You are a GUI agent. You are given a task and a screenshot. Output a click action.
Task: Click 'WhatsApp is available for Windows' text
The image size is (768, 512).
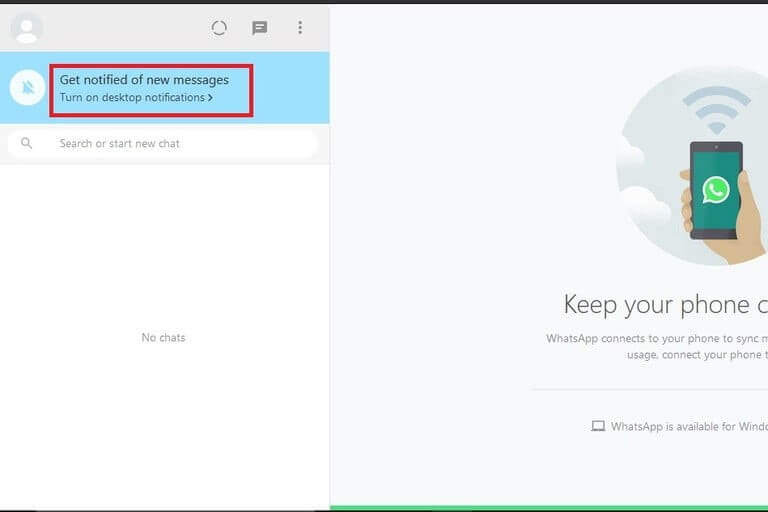click(x=689, y=427)
